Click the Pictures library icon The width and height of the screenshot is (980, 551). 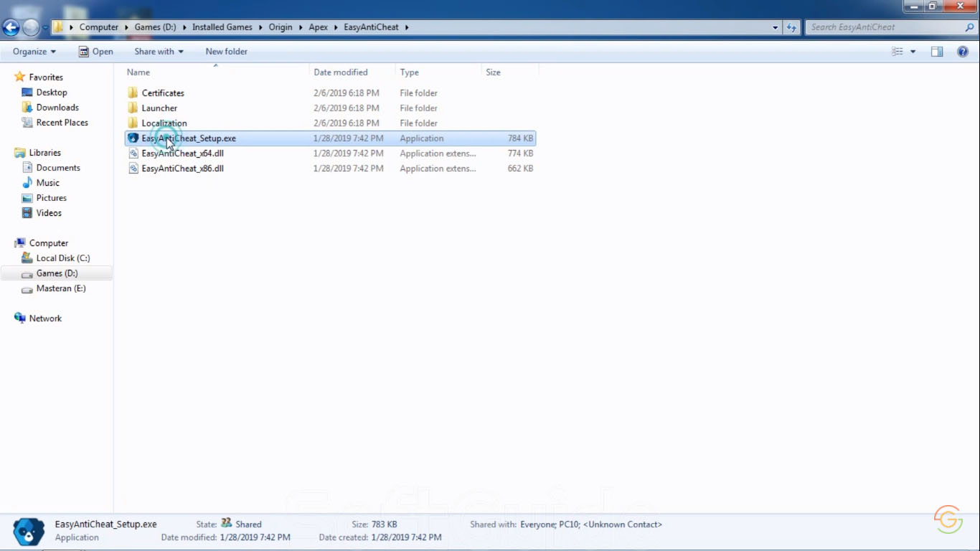click(x=27, y=197)
